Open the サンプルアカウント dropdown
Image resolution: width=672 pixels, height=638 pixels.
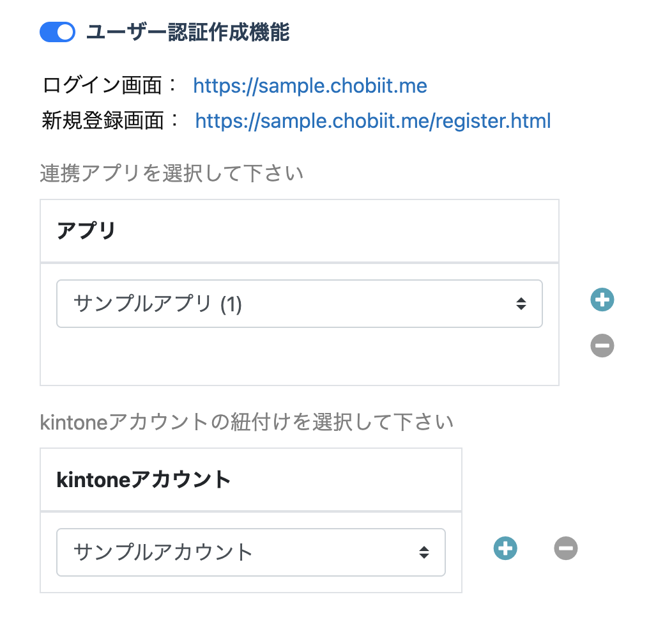tap(251, 552)
